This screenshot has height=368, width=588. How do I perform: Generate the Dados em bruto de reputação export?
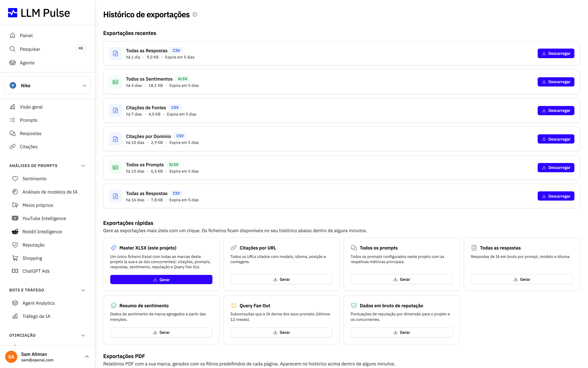pyautogui.click(x=402, y=332)
